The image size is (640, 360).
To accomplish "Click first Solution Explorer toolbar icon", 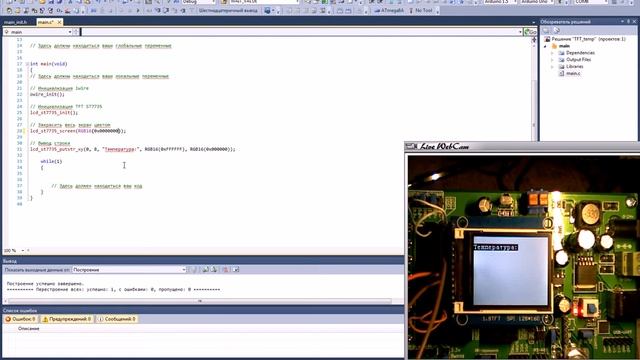I will click(546, 31).
